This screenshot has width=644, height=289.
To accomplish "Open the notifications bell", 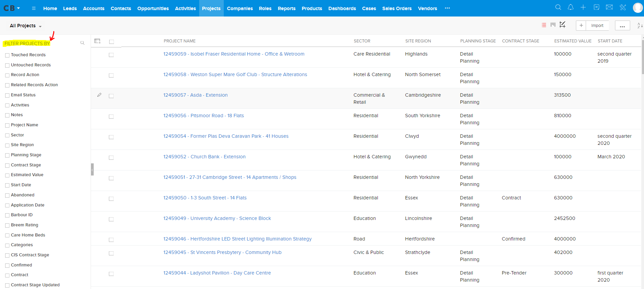I will coord(571,7).
